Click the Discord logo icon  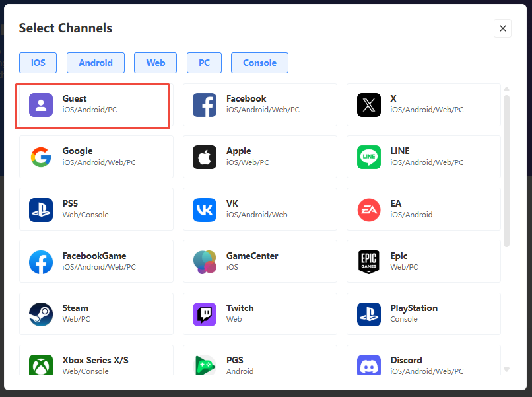(369, 365)
